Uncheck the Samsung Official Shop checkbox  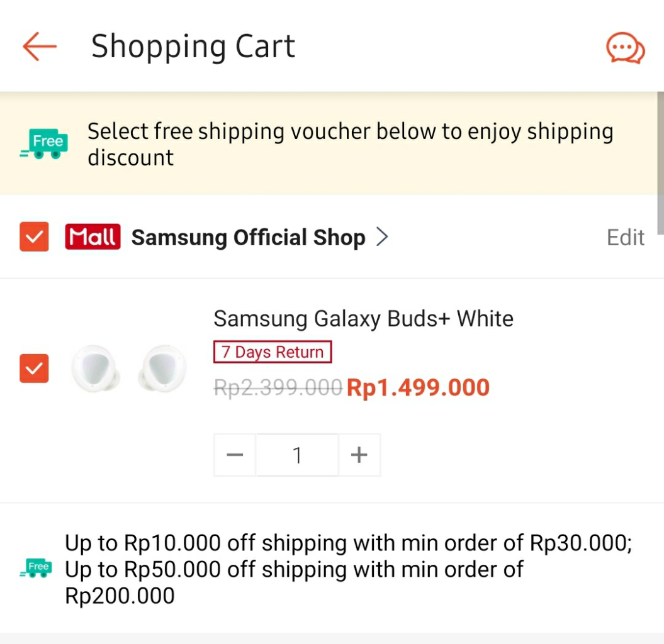tap(34, 237)
